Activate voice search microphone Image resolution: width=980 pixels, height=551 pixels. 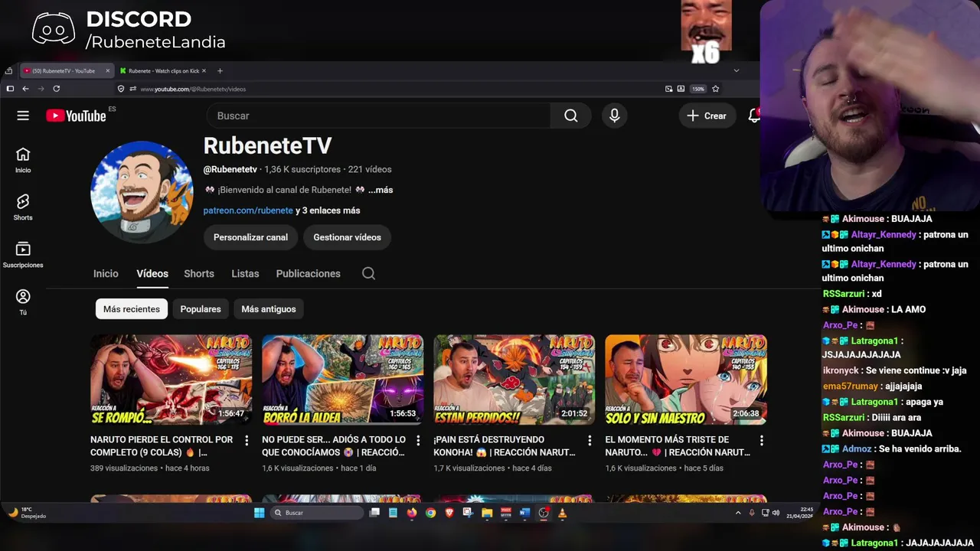(614, 116)
